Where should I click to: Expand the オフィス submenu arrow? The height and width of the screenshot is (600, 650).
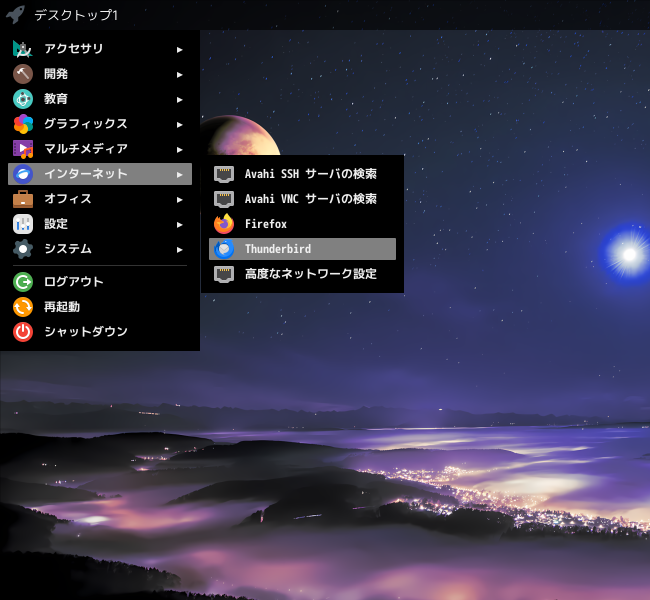179,200
